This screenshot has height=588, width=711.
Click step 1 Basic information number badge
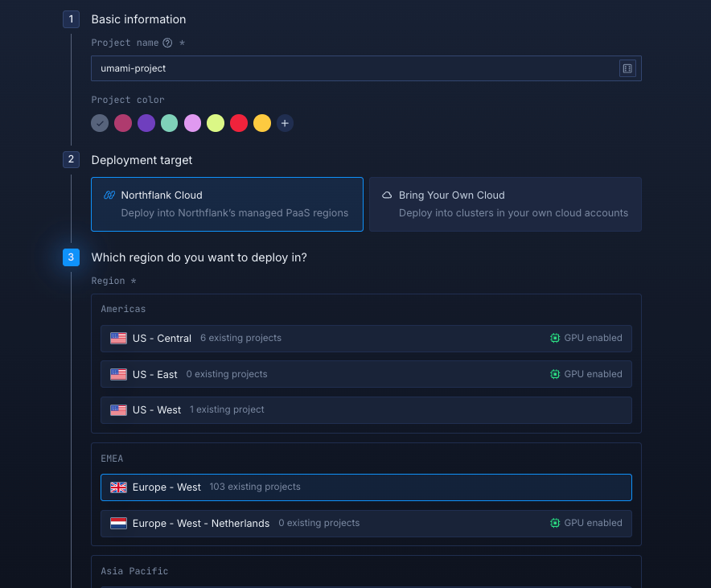(71, 19)
